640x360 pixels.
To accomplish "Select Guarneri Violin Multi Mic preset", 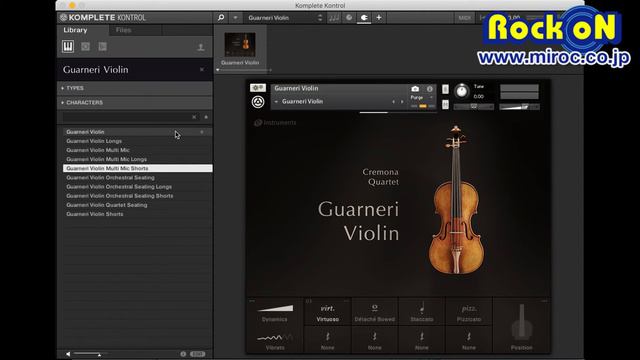I will click(138, 150).
